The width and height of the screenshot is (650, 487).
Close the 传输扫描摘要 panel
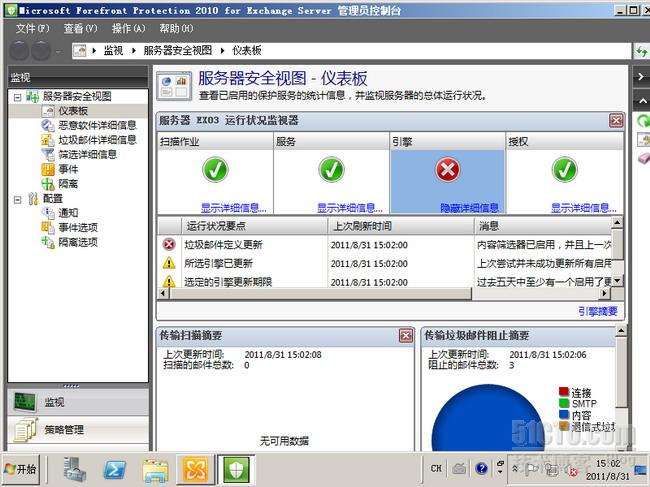point(406,335)
